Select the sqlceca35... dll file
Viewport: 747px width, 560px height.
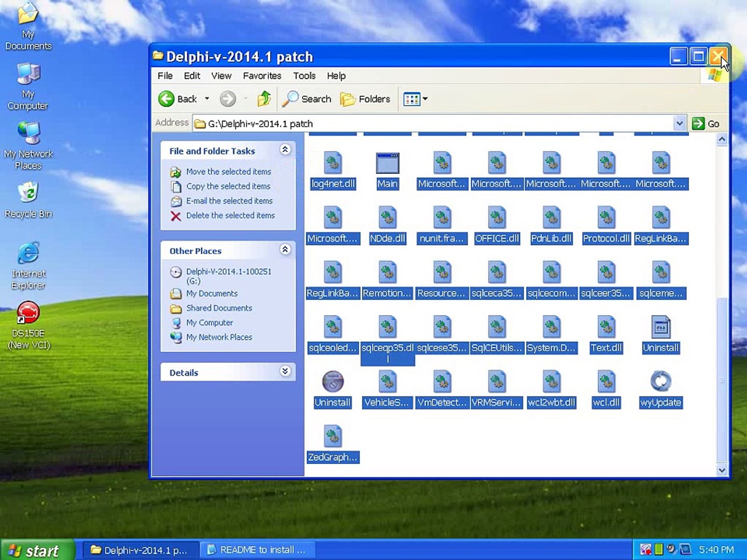click(497, 279)
